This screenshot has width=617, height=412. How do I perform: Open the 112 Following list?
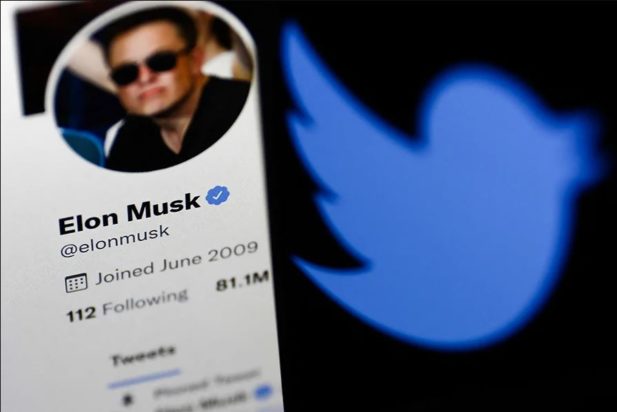[127, 306]
